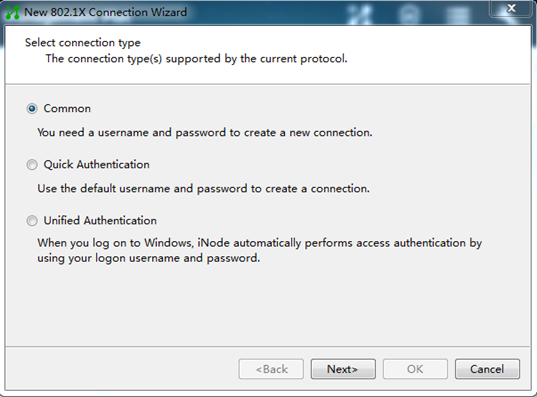
Task: Click the username and password description under Common
Action: point(205,133)
